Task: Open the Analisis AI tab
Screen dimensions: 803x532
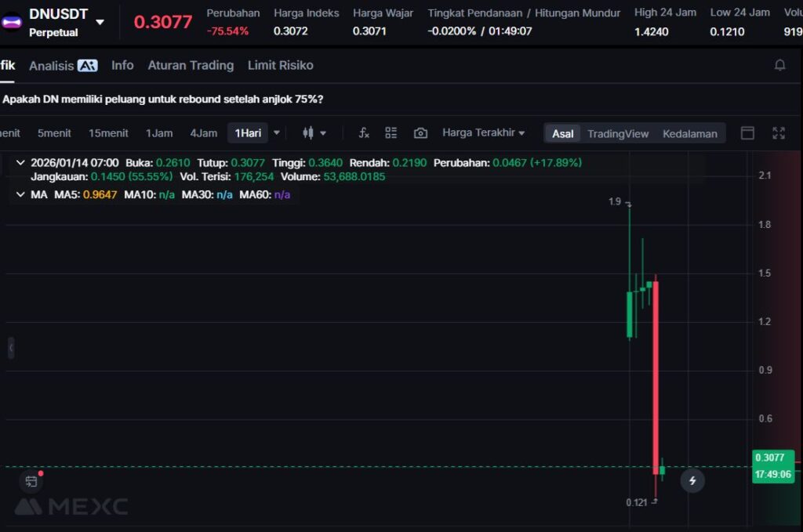Action: coord(63,66)
